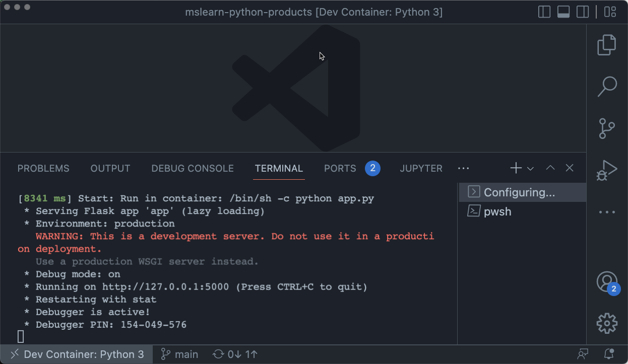
Task: Open the Search view
Action: tap(606, 86)
